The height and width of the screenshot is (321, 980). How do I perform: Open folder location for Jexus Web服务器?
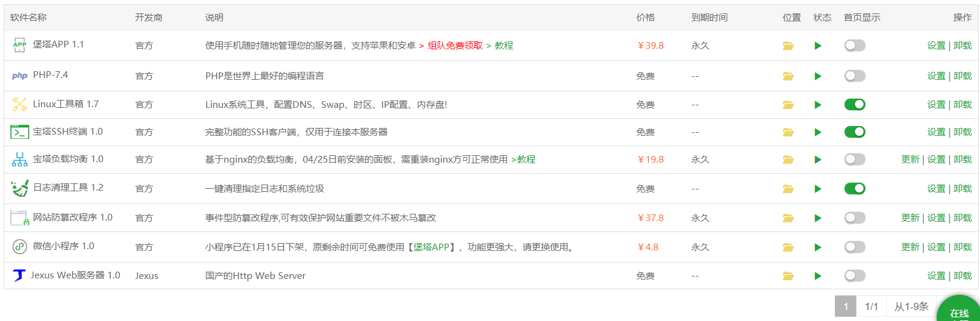coord(788,276)
